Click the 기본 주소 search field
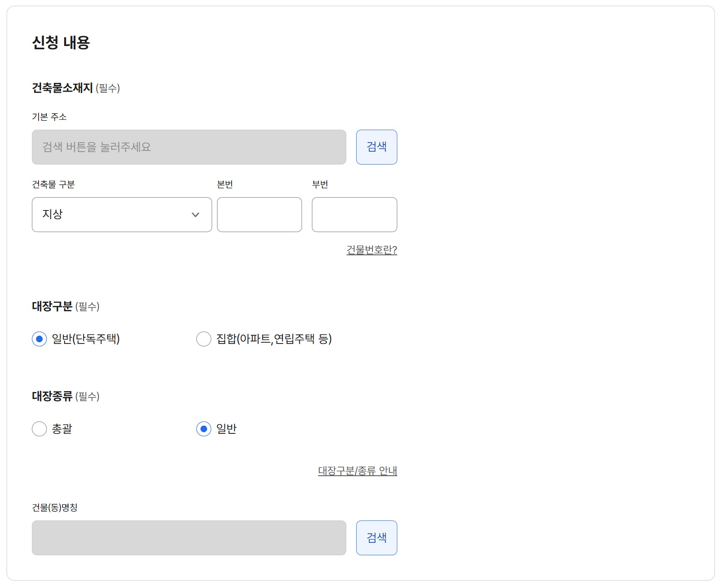 point(189,147)
